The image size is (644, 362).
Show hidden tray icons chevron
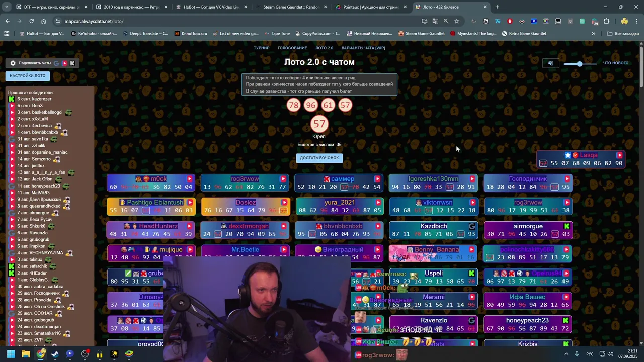566,354
